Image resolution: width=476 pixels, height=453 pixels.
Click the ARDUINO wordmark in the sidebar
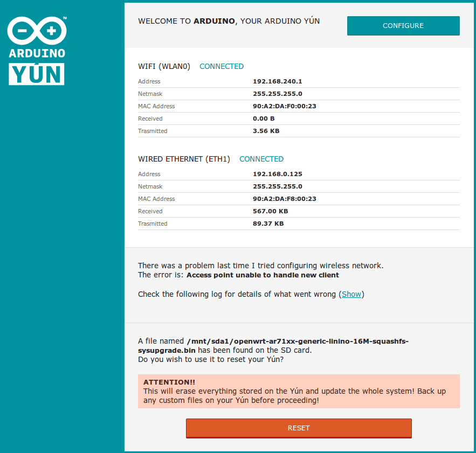[37, 54]
